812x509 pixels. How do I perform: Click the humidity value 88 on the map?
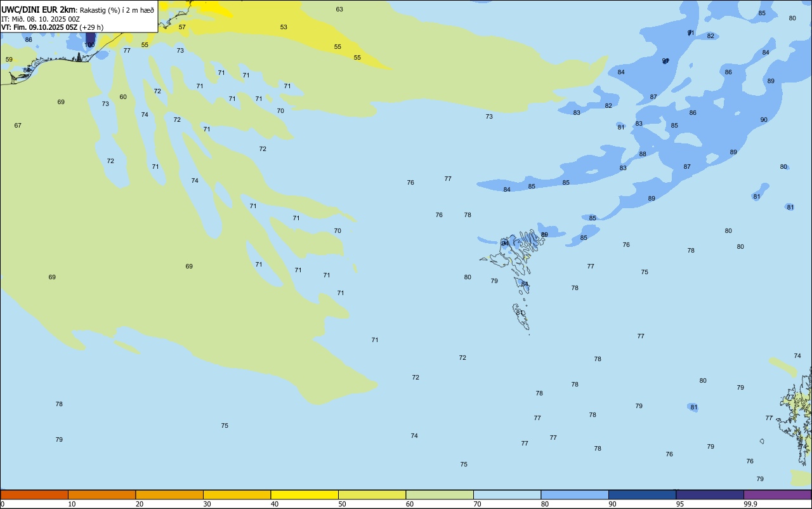pyautogui.click(x=643, y=154)
